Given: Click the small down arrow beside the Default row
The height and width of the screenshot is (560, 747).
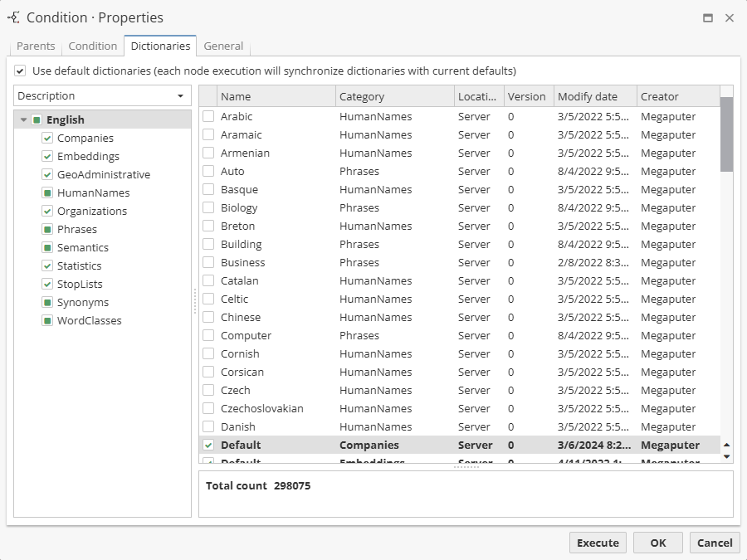Looking at the screenshot, I should [727, 456].
